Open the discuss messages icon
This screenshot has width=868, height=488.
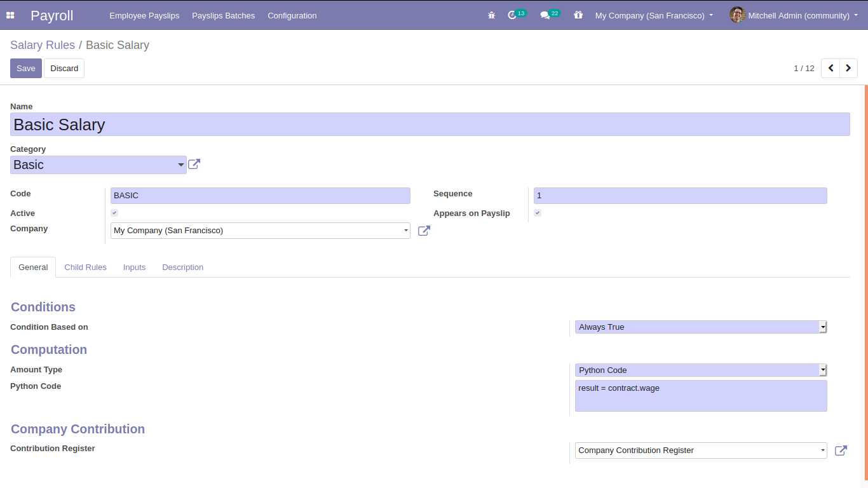pos(545,15)
